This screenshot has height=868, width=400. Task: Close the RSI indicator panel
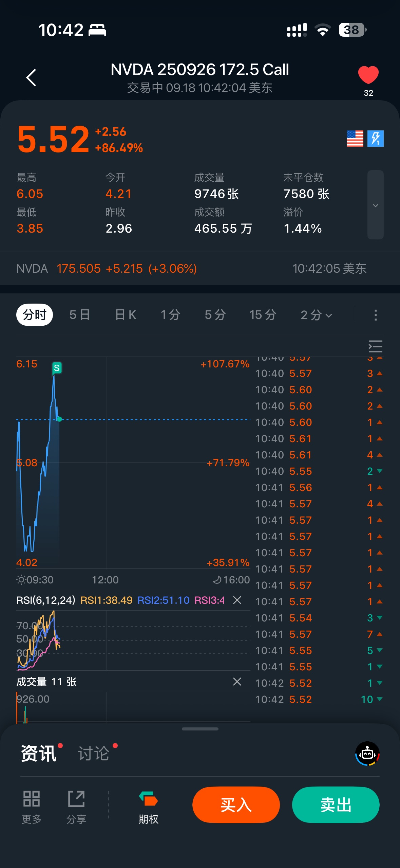pos(237,600)
